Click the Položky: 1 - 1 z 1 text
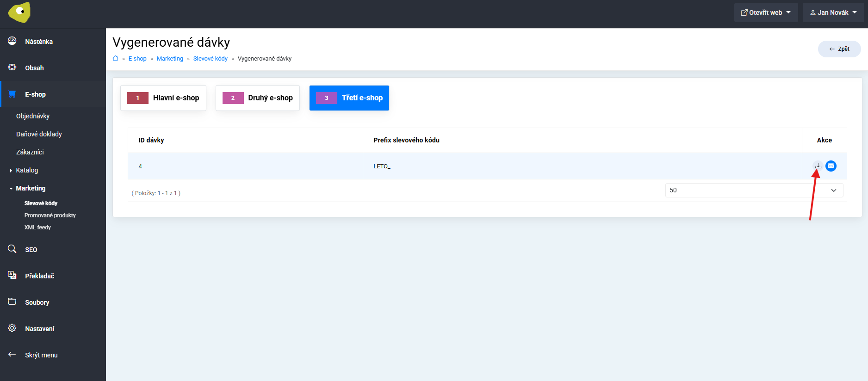 pyautogui.click(x=156, y=193)
